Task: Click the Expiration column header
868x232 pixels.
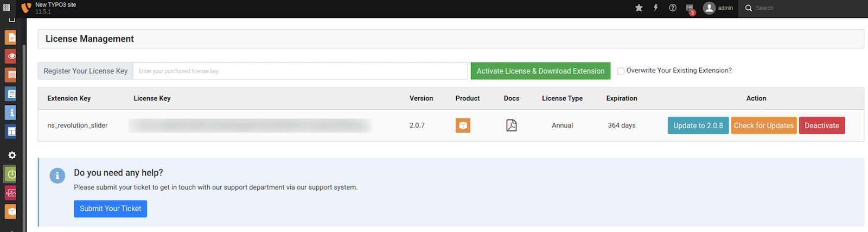Action: coord(622,98)
